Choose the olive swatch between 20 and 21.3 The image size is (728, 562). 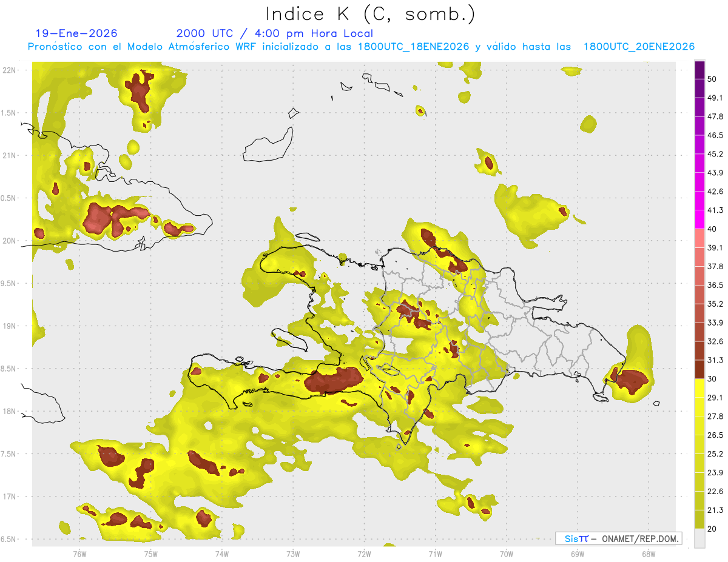699,520
